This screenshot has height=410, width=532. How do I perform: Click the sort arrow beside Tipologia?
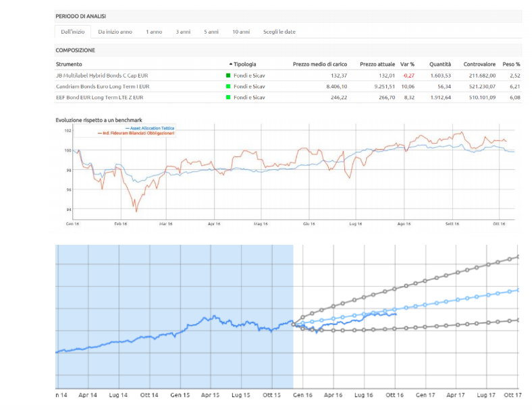point(230,64)
